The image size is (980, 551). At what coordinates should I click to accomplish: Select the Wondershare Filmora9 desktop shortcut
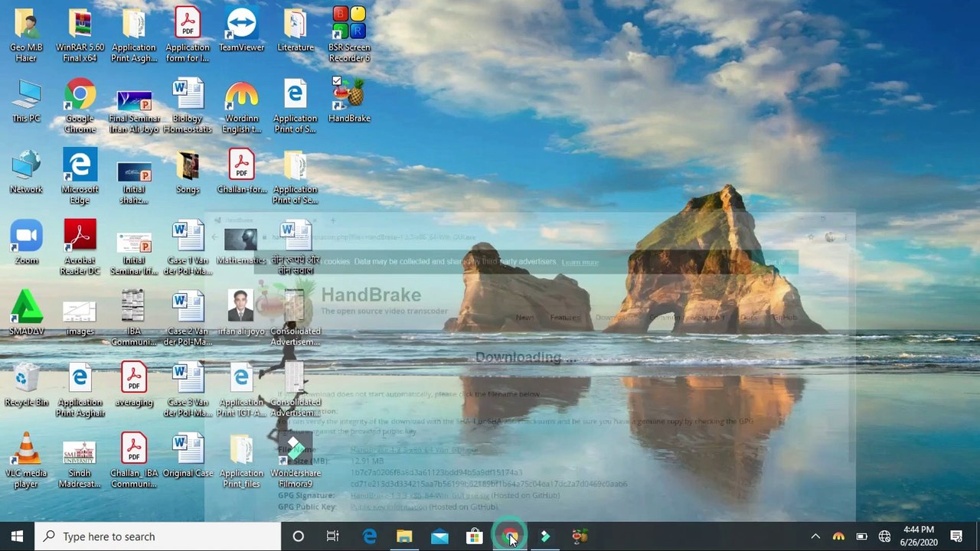click(296, 461)
